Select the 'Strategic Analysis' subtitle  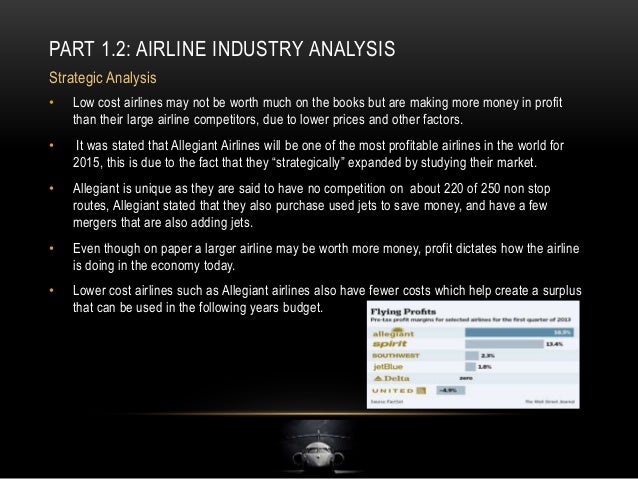[103, 78]
